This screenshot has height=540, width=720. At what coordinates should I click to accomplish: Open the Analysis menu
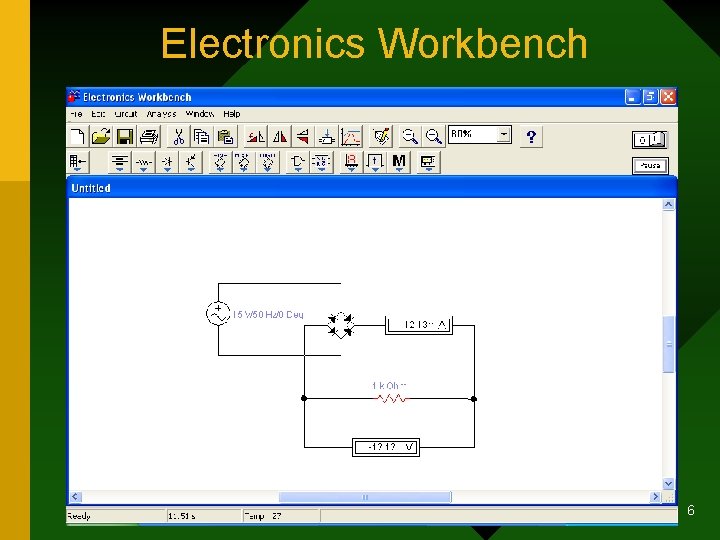161,114
